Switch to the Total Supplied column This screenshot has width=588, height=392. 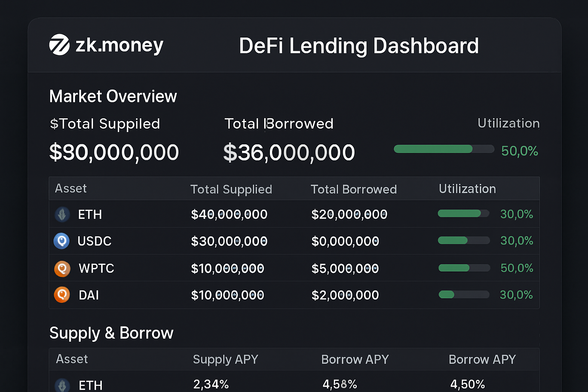(231, 189)
